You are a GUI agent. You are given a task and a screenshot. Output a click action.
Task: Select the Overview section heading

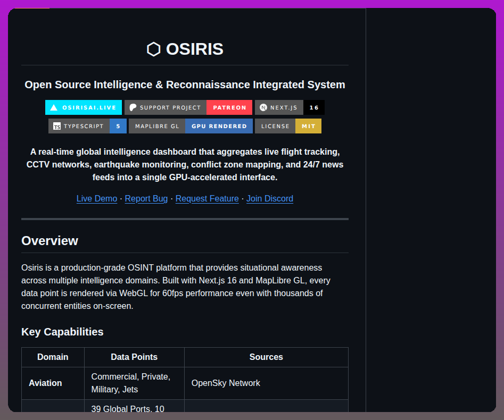click(x=50, y=241)
